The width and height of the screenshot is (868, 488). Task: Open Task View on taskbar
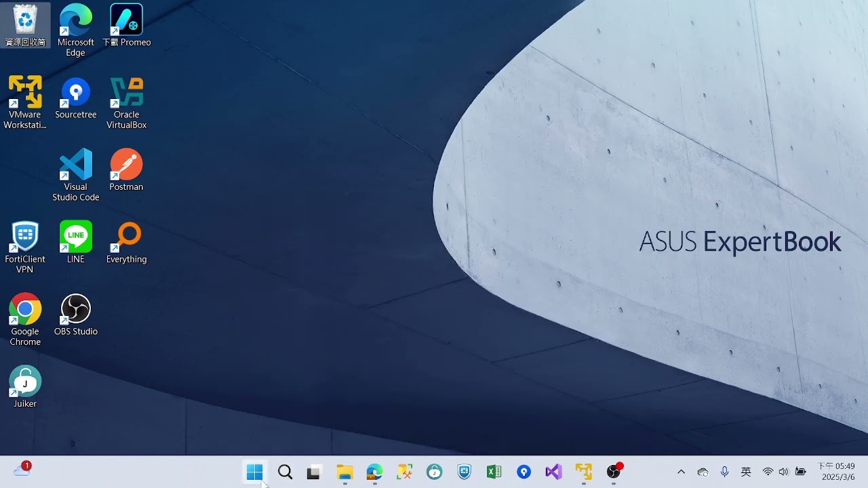pyautogui.click(x=314, y=472)
